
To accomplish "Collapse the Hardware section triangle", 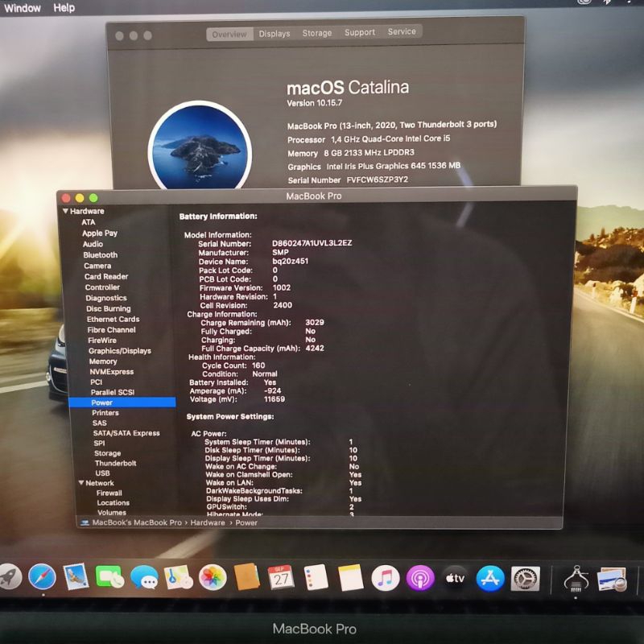I will (x=65, y=211).
